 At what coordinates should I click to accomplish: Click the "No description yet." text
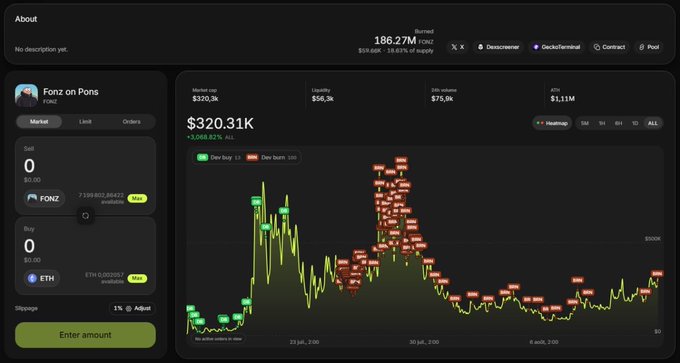41,49
